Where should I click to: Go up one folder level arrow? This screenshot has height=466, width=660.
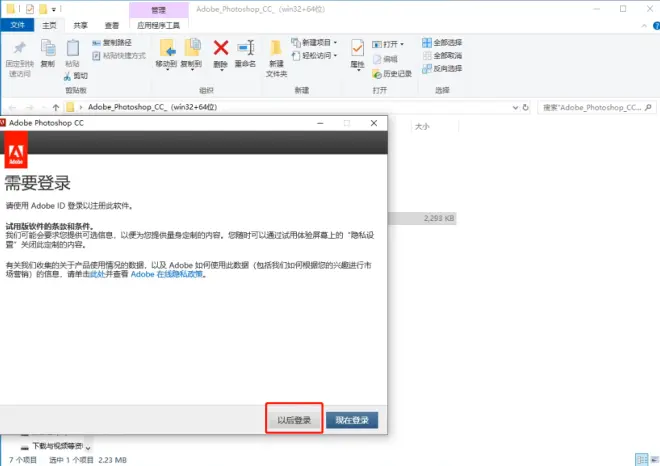pyautogui.click(x=56, y=107)
